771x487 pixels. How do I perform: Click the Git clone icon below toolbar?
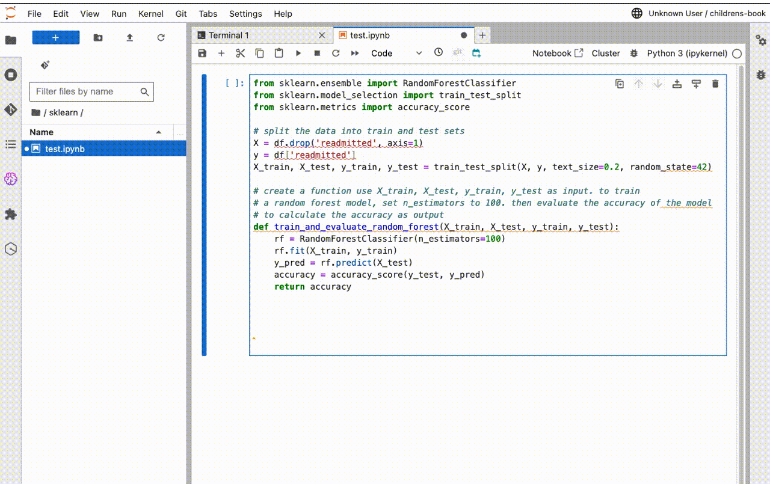click(45, 65)
